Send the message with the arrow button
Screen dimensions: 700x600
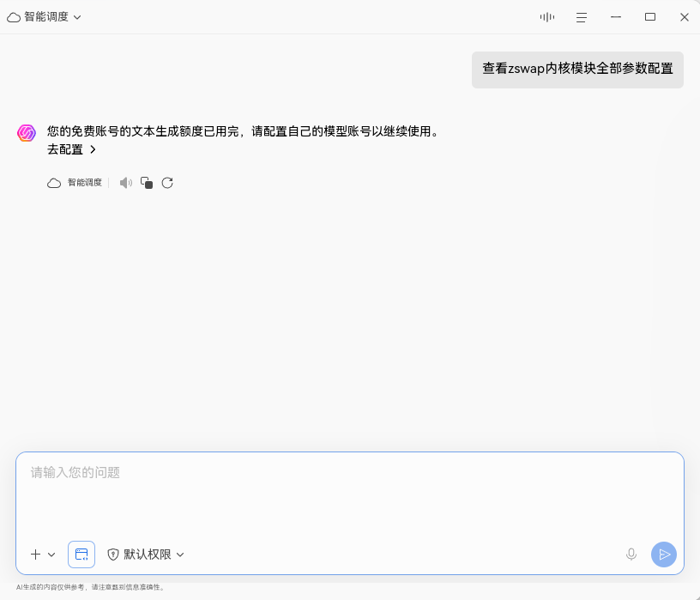[664, 555]
